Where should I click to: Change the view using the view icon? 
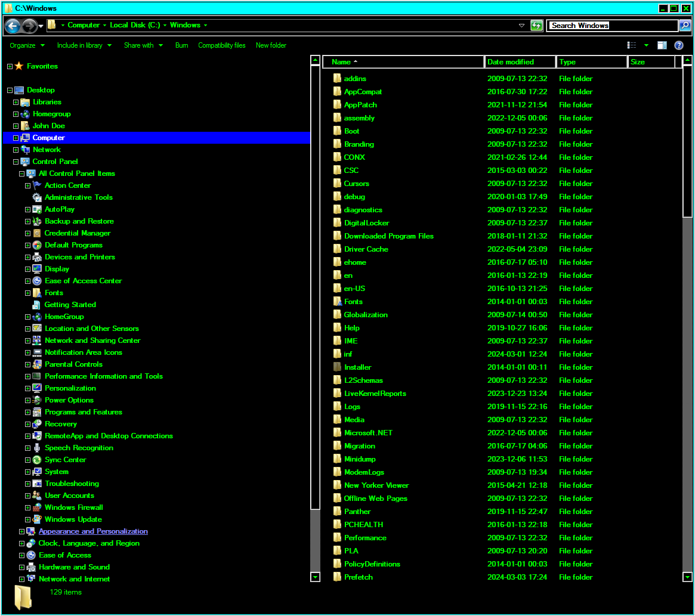632,45
